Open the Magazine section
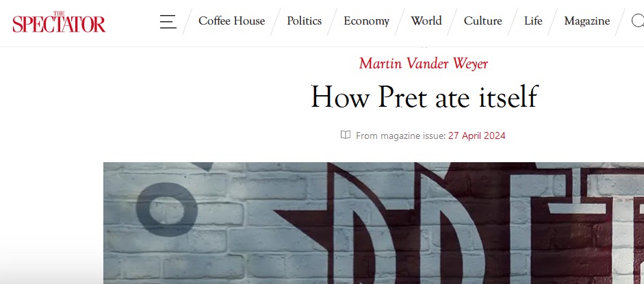644x284 pixels. click(x=587, y=21)
